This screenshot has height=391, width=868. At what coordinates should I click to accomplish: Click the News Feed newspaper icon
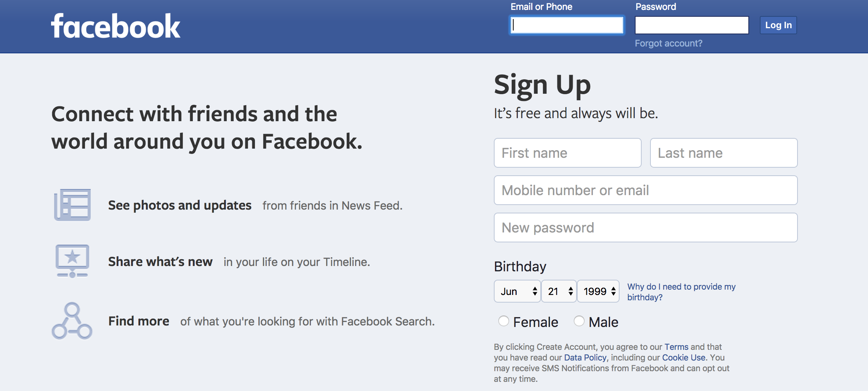pyautogui.click(x=72, y=205)
